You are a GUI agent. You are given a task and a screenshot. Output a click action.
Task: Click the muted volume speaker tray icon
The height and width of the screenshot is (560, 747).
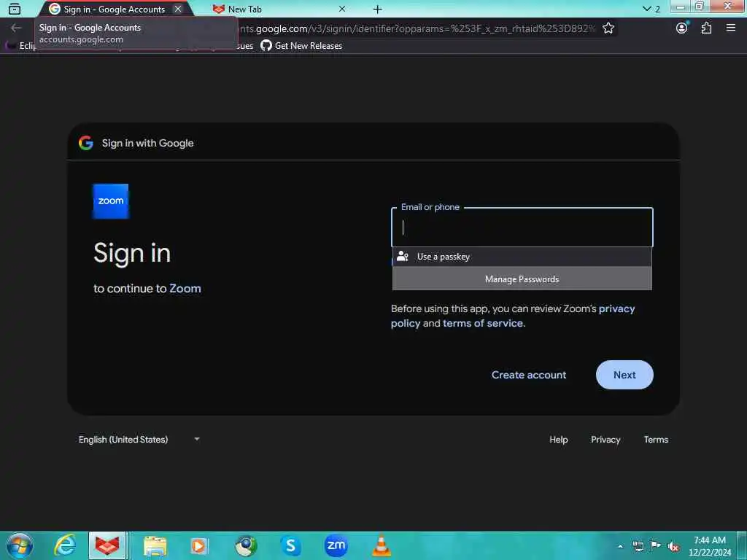click(673, 547)
